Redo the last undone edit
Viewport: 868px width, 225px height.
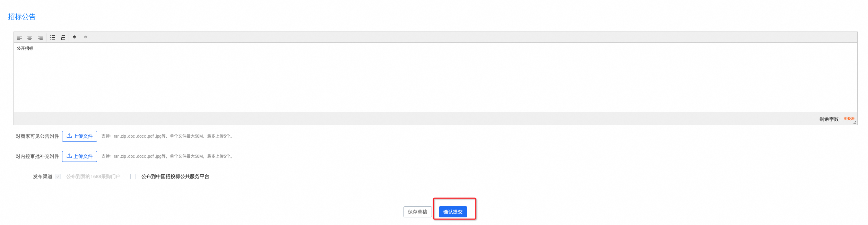pos(86,37)
